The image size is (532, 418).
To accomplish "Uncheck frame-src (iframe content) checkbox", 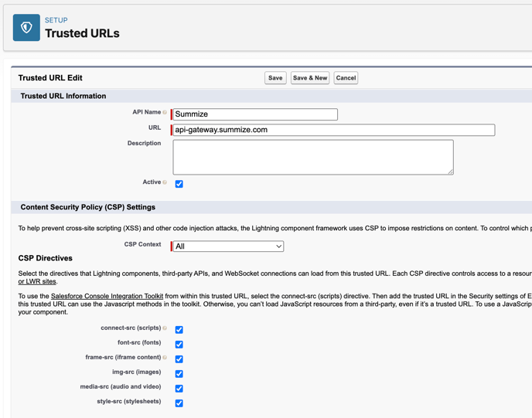I will (179, 359).
